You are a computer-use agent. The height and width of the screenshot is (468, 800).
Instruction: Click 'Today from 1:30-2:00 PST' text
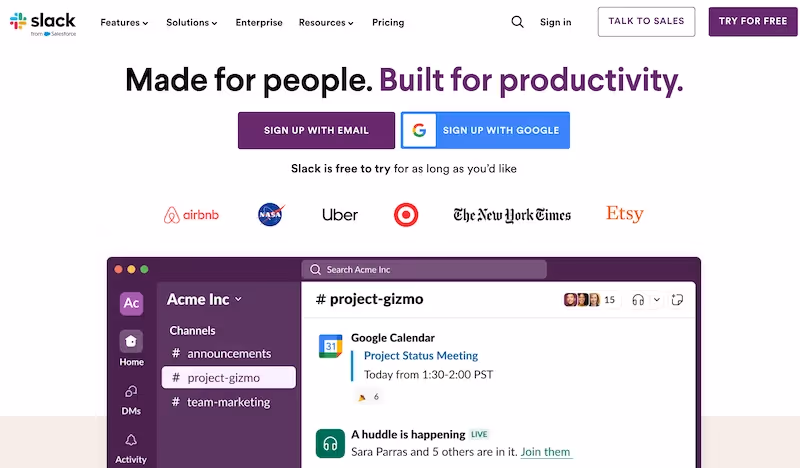(429, 375)
